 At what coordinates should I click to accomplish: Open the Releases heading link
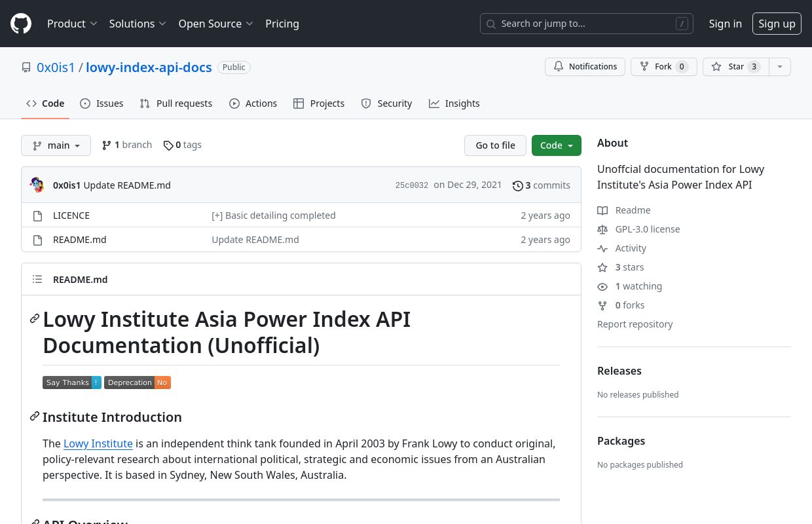pyautogui.click(x=619, y=371)
